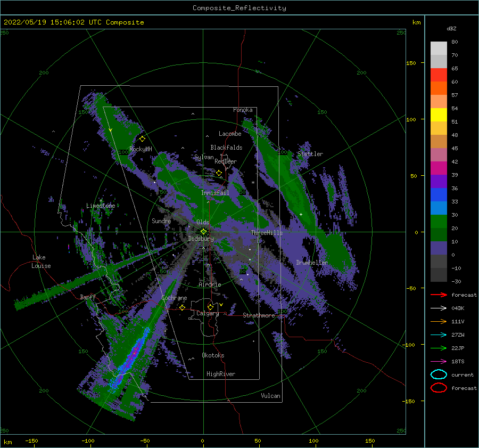Select the RedDeer label on map

pos(226,161)
